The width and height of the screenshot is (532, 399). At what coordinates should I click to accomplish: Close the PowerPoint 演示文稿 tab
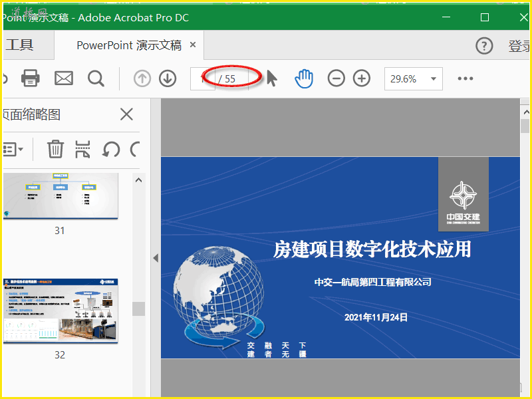click(193, 45)
